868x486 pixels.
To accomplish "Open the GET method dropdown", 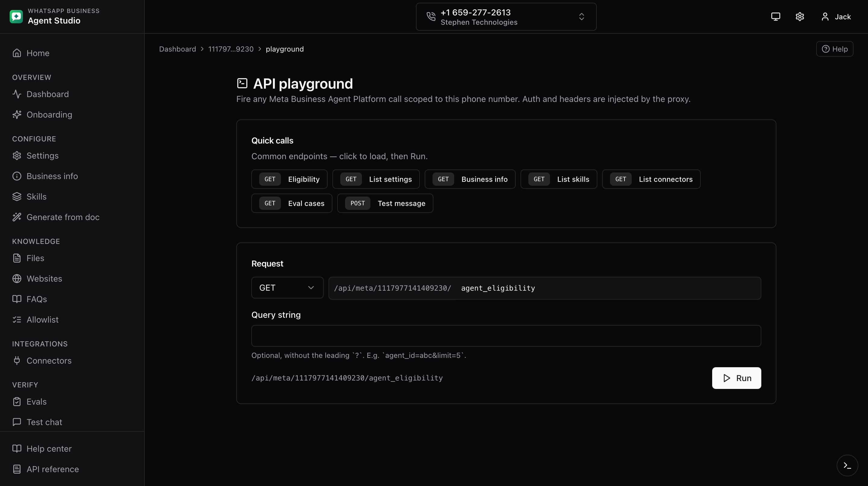I will (x=287, y=288).
